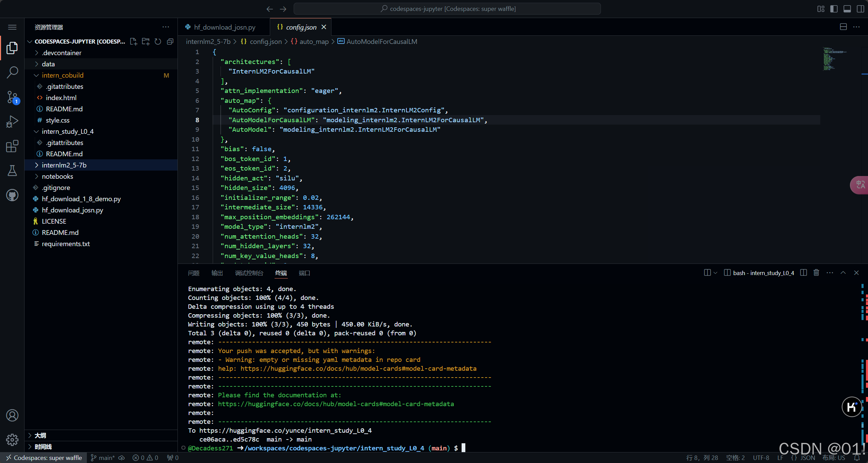The height and width of the screenshot is (463, 868).
Task: Open the Testing flask view
Action: tap(12, 171)
